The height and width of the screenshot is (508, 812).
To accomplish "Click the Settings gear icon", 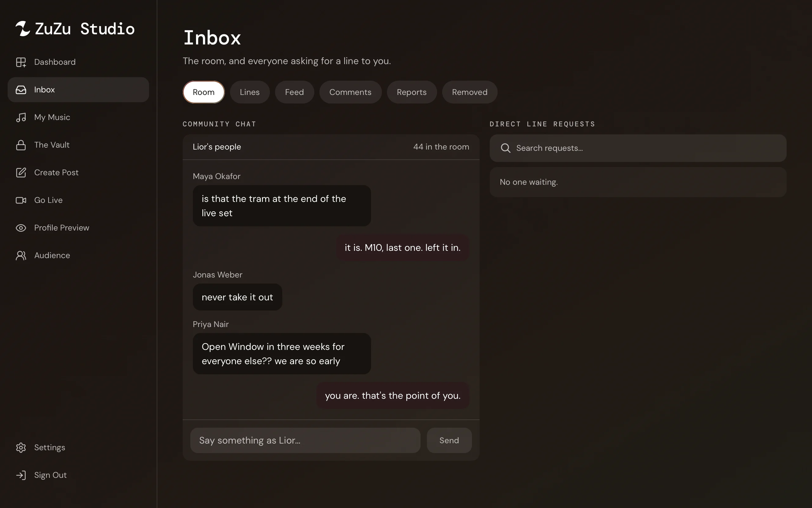I will pyautogui.click(x=21, y=448).
